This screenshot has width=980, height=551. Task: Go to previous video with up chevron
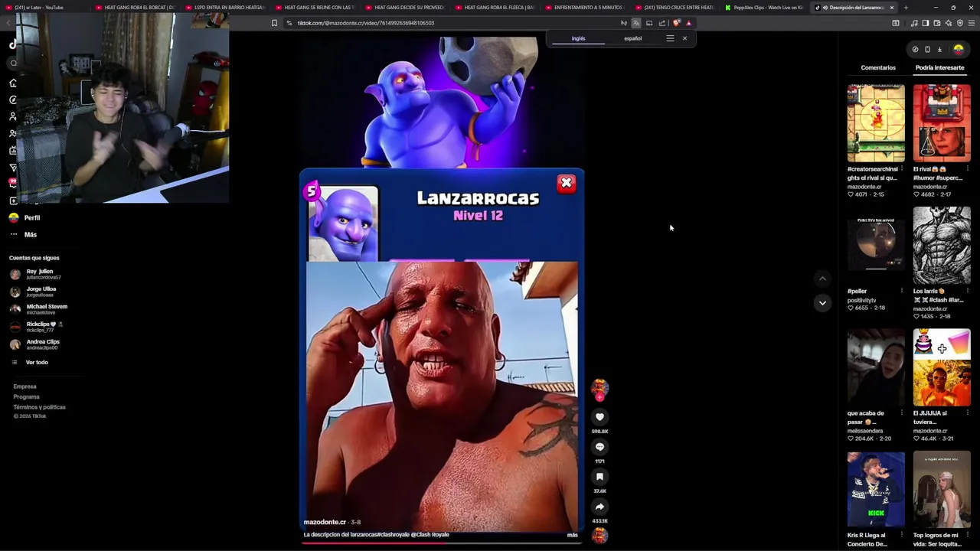[822, 279]
